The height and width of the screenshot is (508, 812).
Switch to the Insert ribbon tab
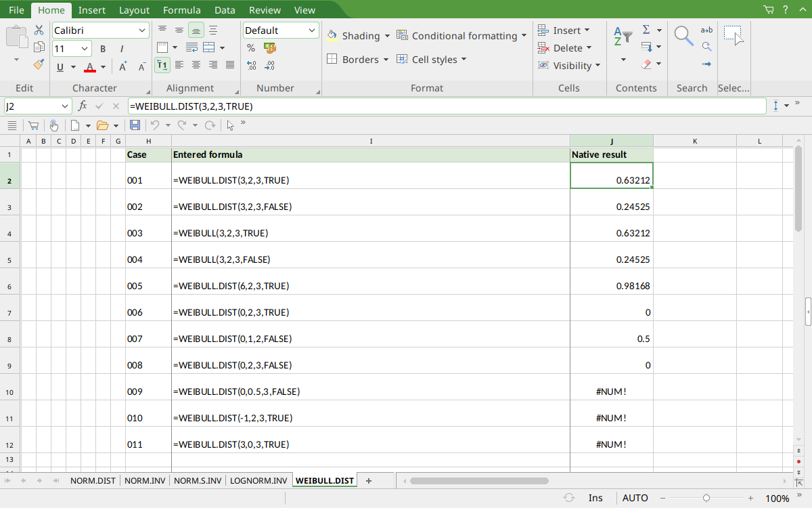click(x=91, y=10)
